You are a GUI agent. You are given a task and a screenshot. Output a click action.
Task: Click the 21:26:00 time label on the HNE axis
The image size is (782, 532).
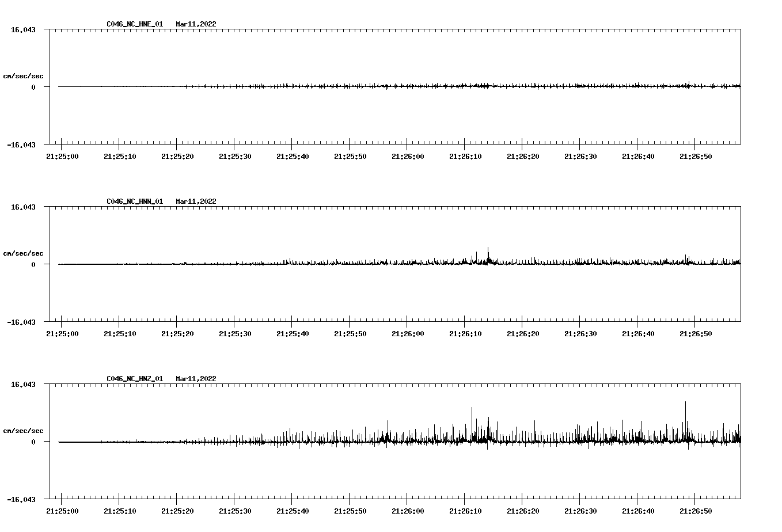click(408, 157)
